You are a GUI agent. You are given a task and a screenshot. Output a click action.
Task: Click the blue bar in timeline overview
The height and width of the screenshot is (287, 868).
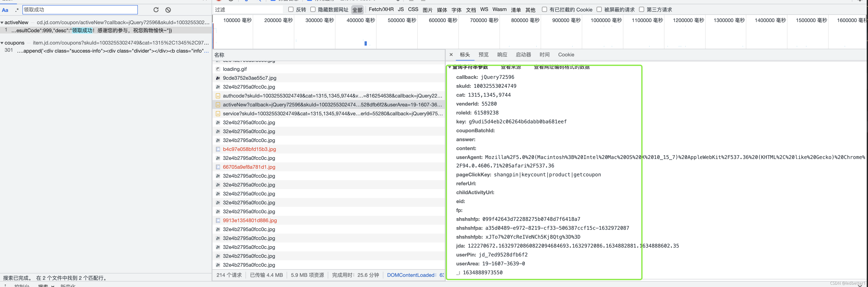366,43
